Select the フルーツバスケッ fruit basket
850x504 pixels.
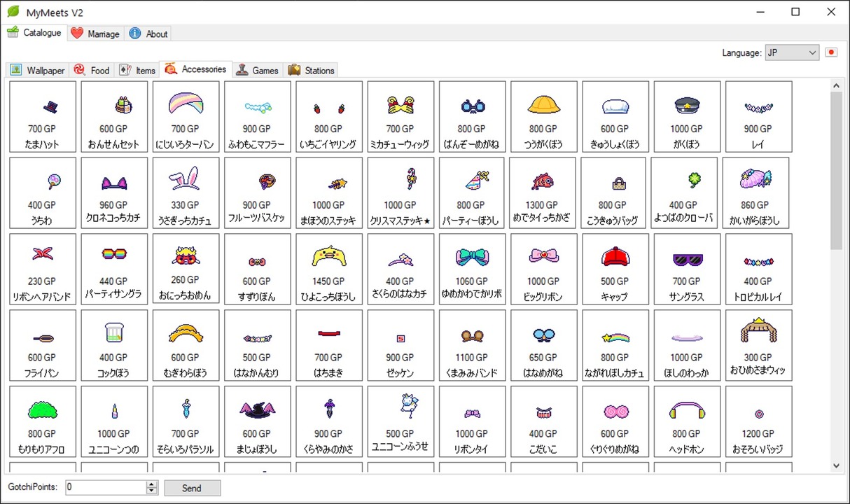click(258, 192)
